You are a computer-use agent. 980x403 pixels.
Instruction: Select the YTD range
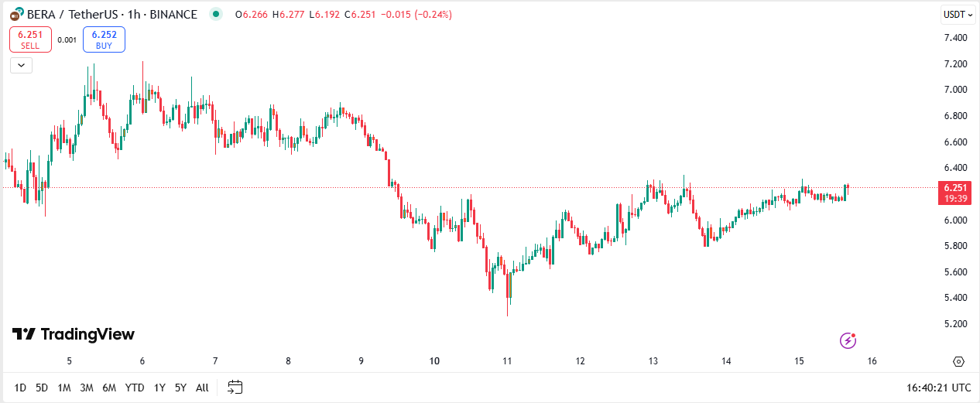pos(134,388)
